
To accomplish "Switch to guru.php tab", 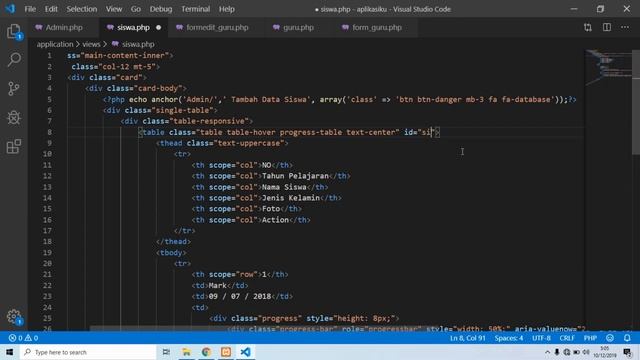I will tap(298, 27).
